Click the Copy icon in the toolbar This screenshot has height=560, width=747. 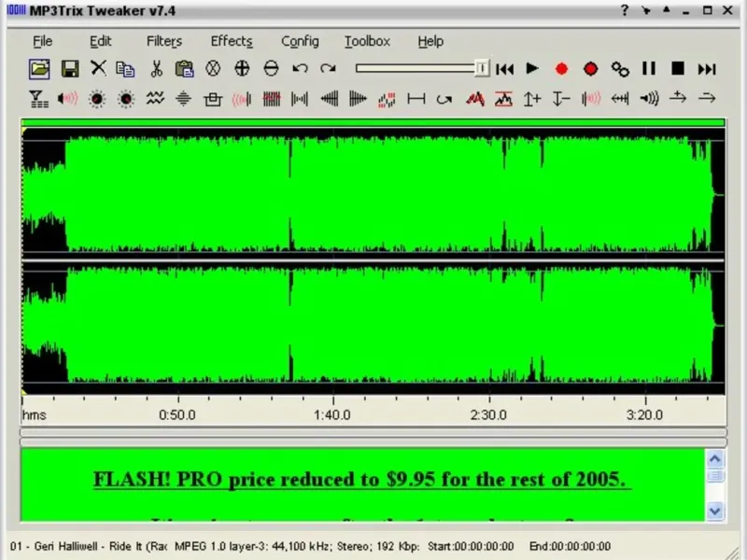click(x=125, y=68)
